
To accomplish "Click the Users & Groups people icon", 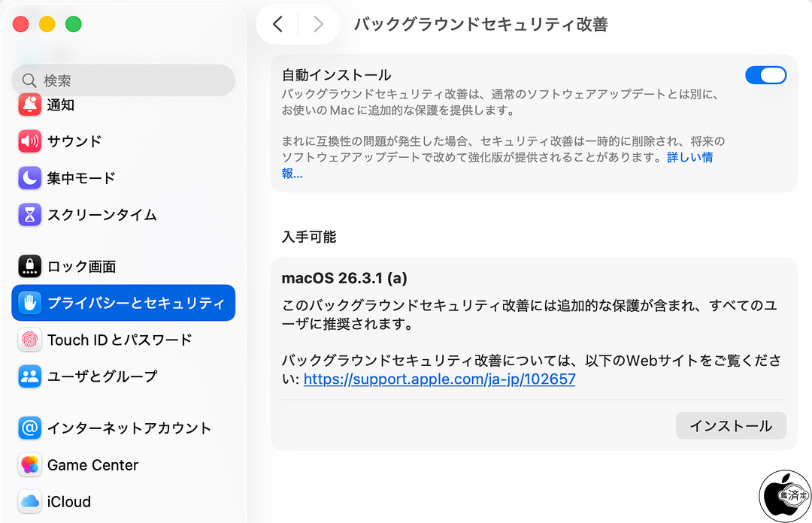I will click(x=30, y=376).
